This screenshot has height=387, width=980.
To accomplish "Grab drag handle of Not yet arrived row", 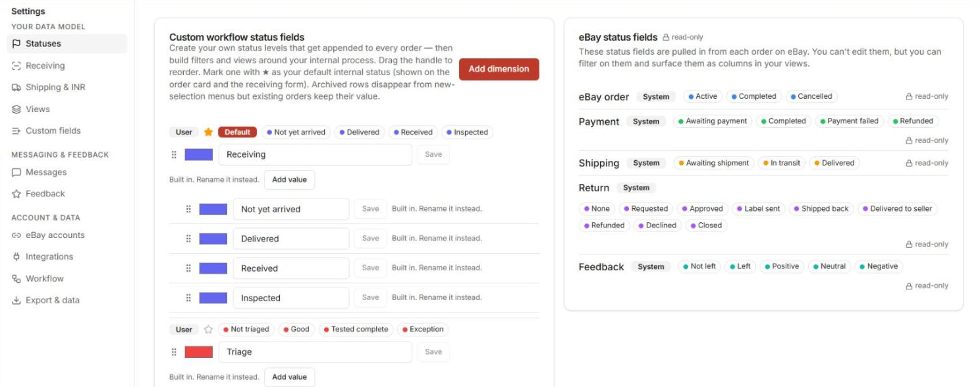I will (188, 209).
